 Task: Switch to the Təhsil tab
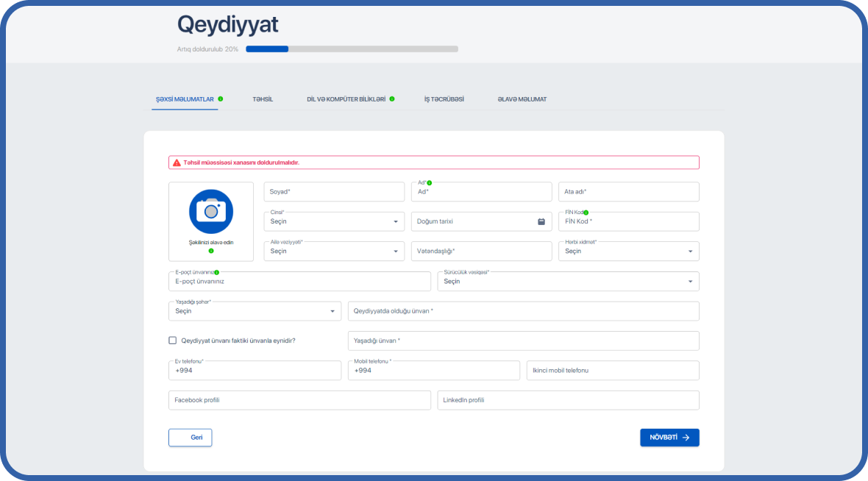click(x=263, y=99)
